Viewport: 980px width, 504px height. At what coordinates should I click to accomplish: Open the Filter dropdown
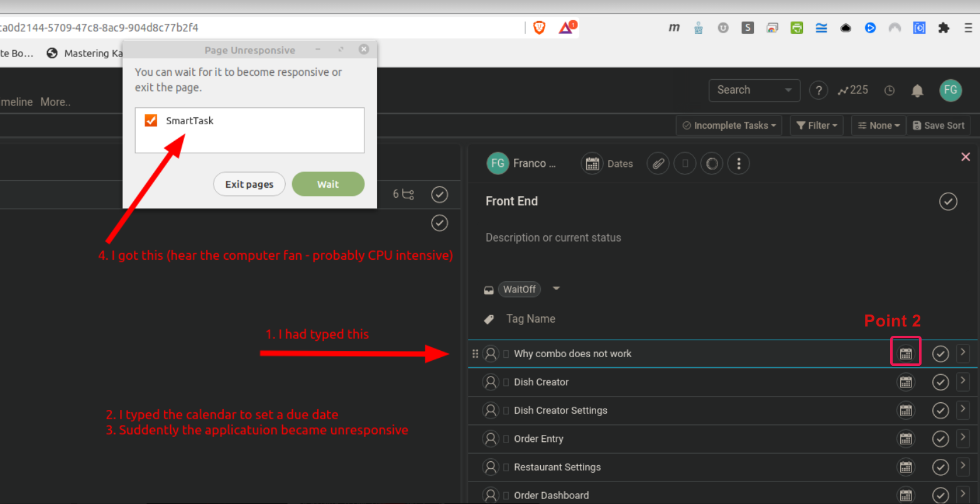817,126
